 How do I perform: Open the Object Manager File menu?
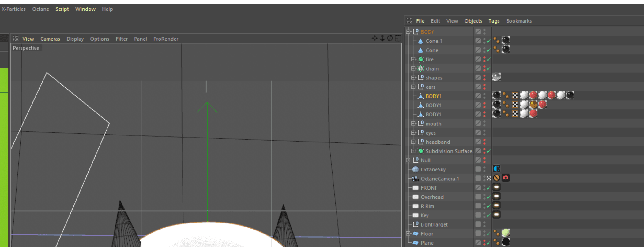[x=420, y=21]
